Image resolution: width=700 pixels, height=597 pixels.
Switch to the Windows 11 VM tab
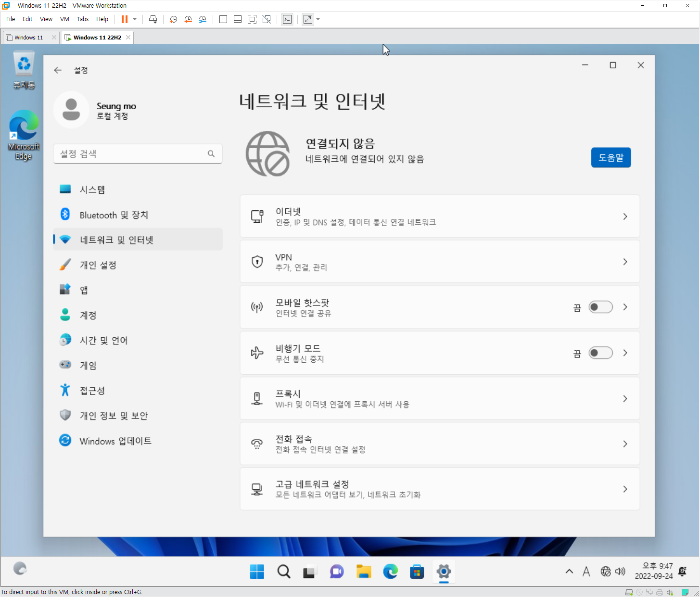click(28, 38)
